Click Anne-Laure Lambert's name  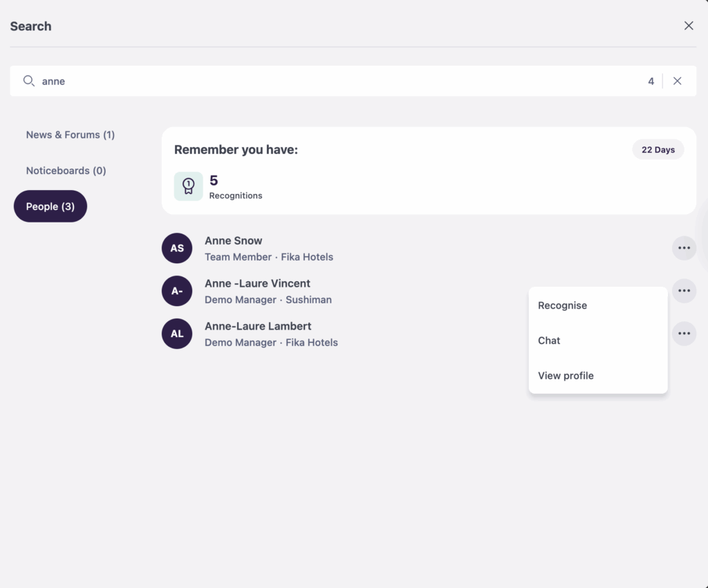pyautogui.click(x=258, y=326)
